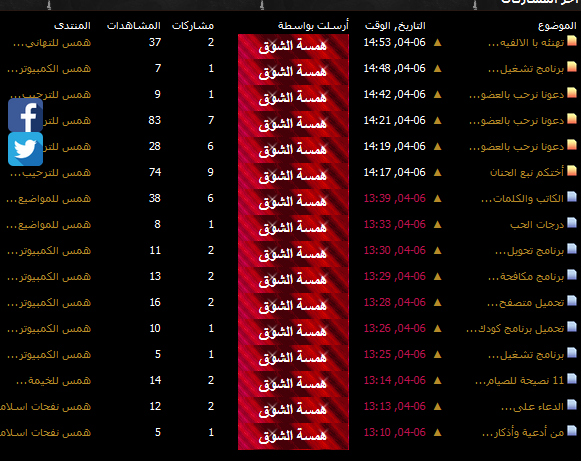This screenshot has width=581, height=461.
Task: Click the page icon beside من أدعية وأذكار
Action: [x=572, y=431]
